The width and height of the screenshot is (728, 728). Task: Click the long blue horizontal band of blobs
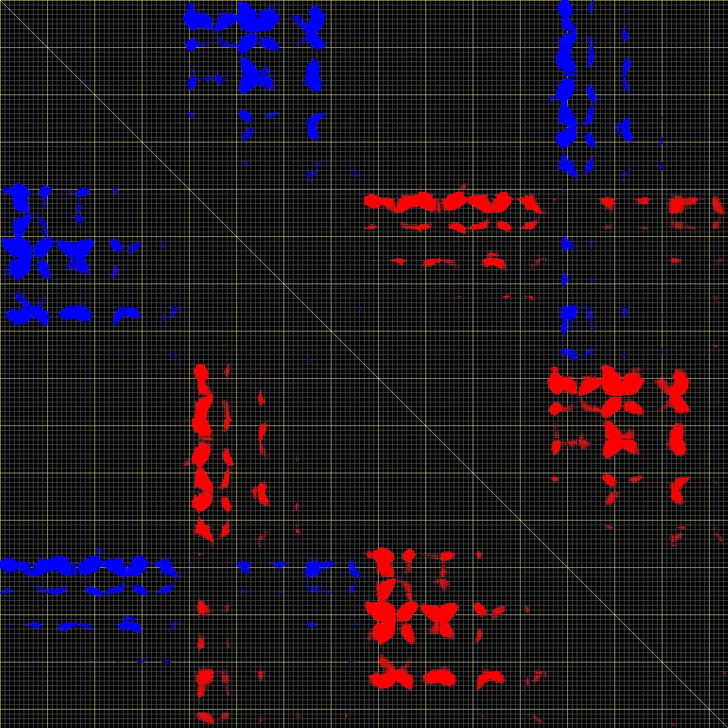click(x=90, y=566)
